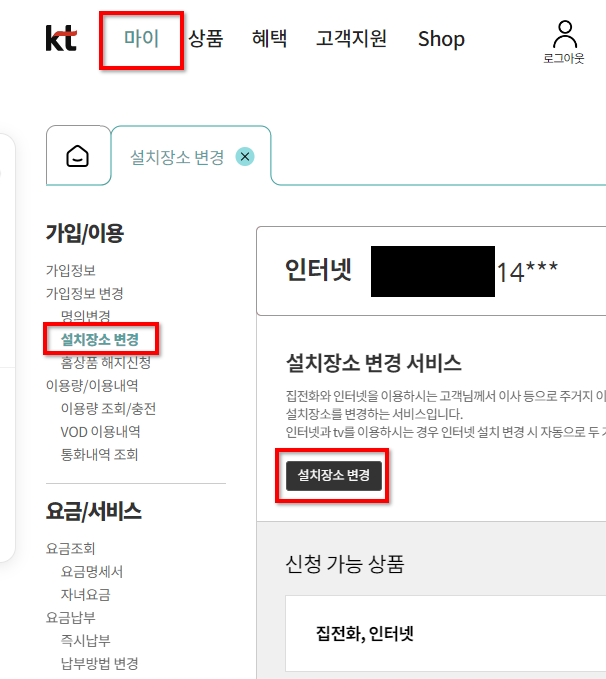
Task: Select the 집전화, 인터넷 product card
Action: [x=445, y=633]
